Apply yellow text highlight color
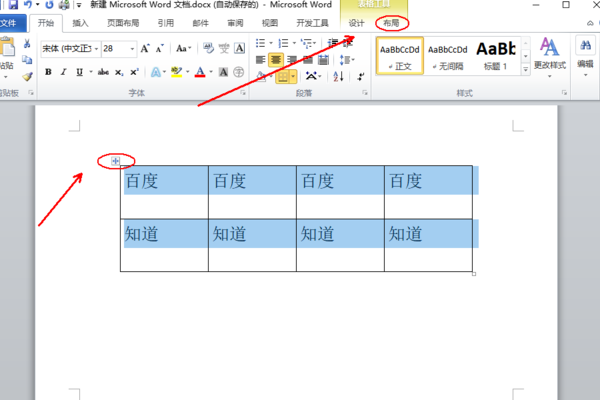This screenshot has width=600, height=400. click(x=176, y=72)
